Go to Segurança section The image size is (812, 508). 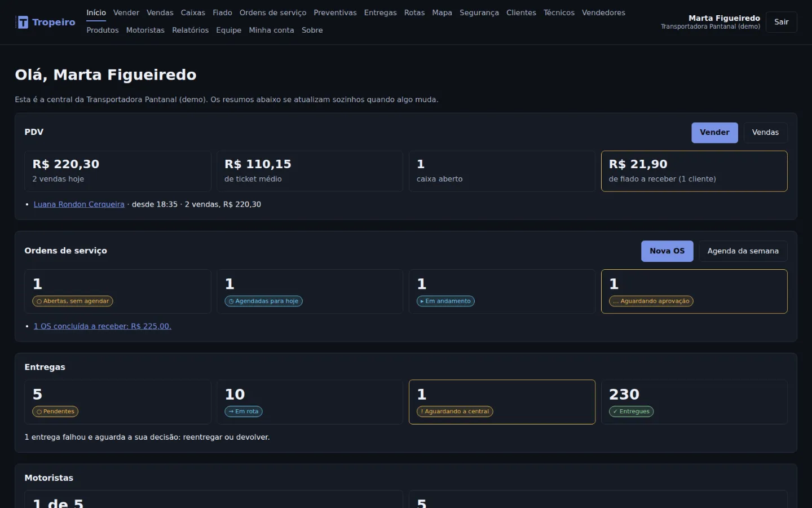pyautogui.click(x=479, y=12)
